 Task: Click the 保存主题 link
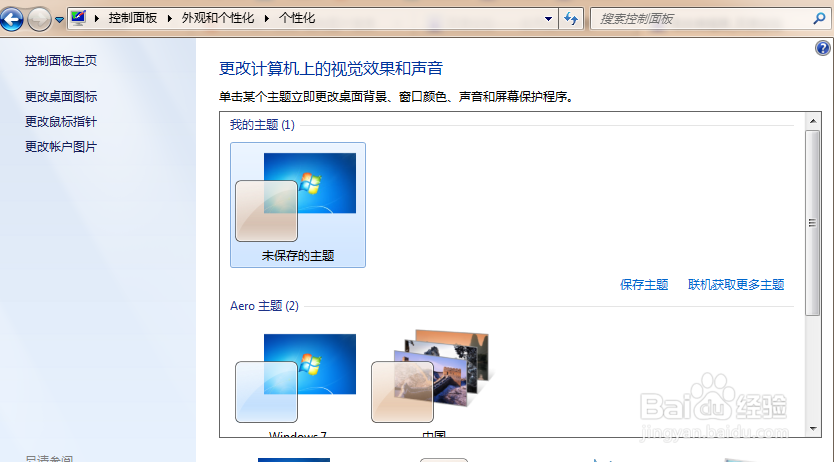[644, 285]
